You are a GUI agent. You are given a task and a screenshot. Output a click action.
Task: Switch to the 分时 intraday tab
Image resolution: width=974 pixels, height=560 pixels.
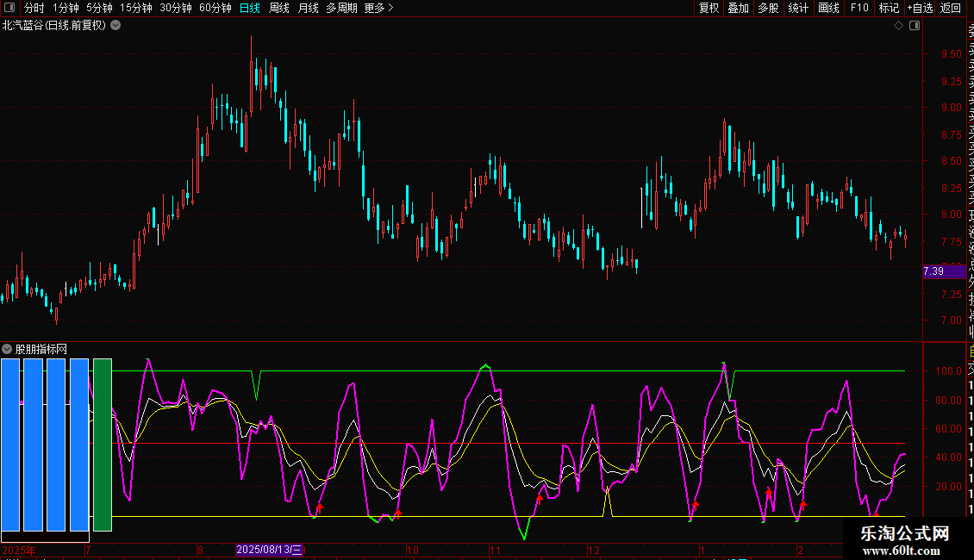point(34,8)
